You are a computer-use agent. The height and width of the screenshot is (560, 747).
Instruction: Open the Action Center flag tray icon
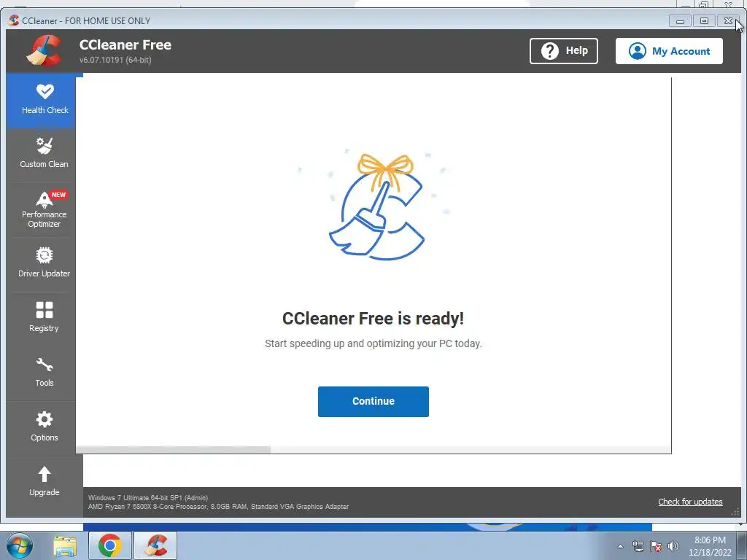pyautogui.click(x=656, y=546)
